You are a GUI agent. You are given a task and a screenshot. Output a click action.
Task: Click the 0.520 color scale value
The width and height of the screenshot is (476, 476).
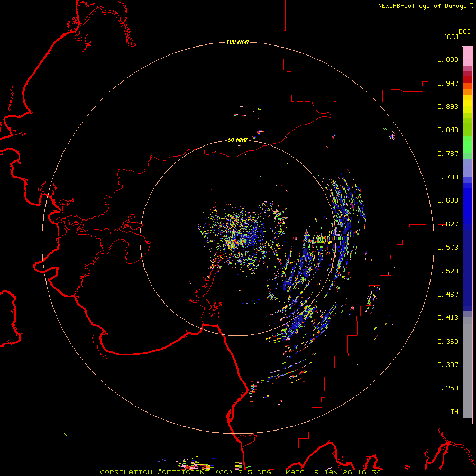448,271
